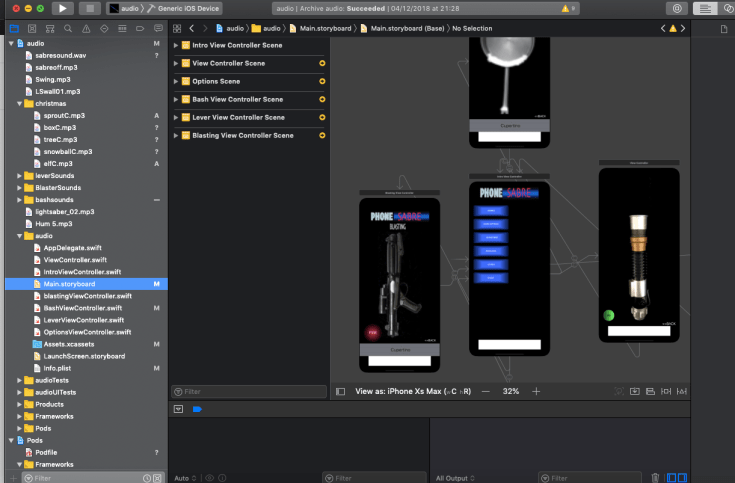The width and height of the screenshot is (735, 483).
Task: Select the Generic iOS Device destination
Action: click(x=183, y=8)
